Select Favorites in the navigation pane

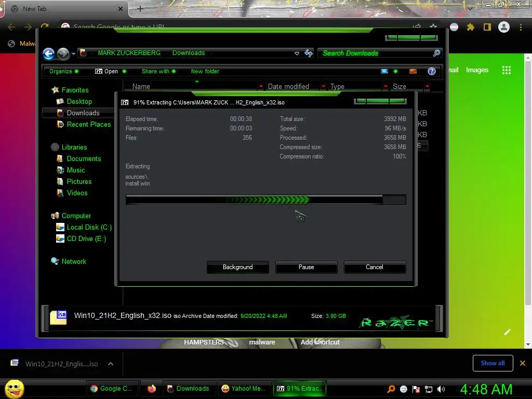70,90
